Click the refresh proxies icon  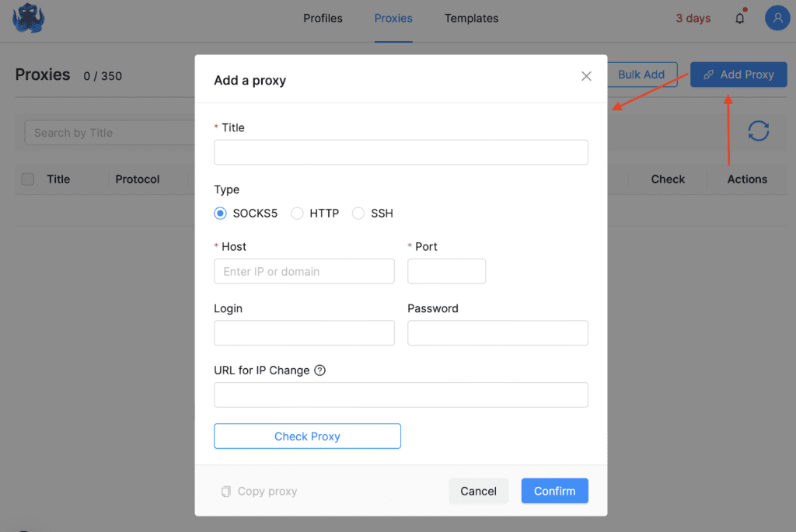pos(759,130)
